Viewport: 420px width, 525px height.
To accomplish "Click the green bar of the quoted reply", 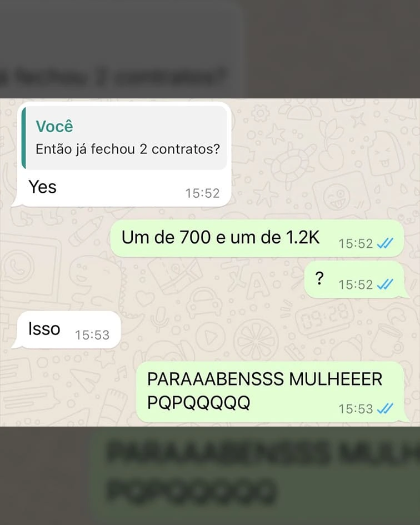I will 23,138.
